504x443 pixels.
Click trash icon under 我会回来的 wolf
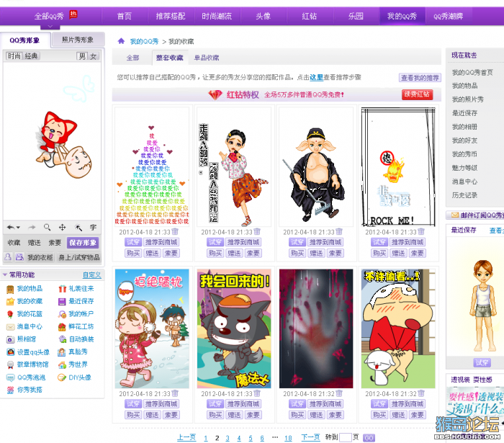pos(257,393)
